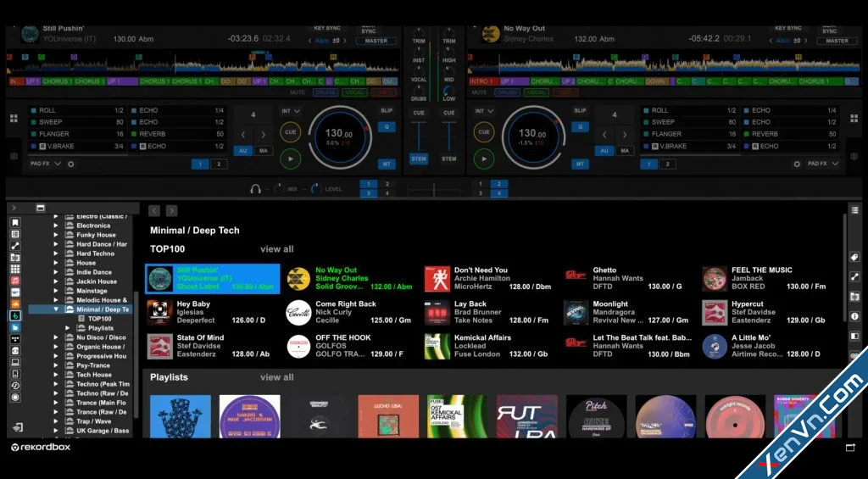The image size is (868, 479).
Task: Collapse the Minimal / Deep Tech folder
Action: 56,309
